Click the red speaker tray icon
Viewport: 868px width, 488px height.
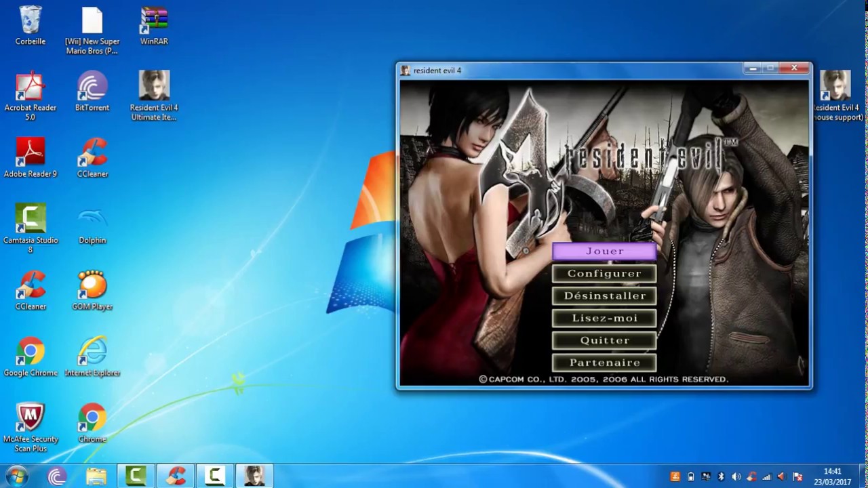(x=782, y=476)
